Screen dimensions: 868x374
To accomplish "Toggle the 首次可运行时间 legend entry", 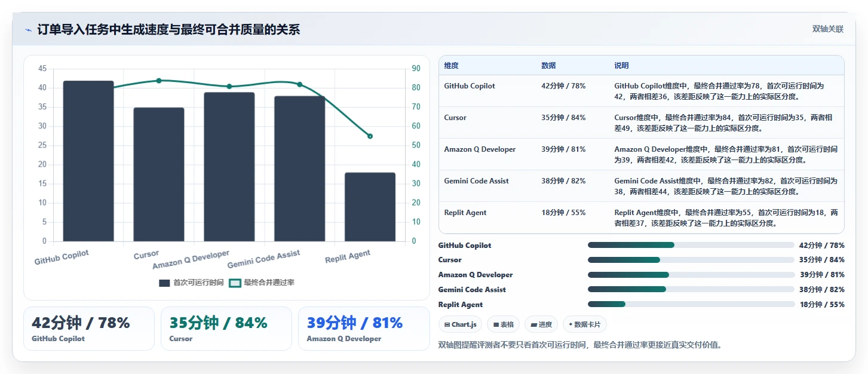I will point(191,283).
